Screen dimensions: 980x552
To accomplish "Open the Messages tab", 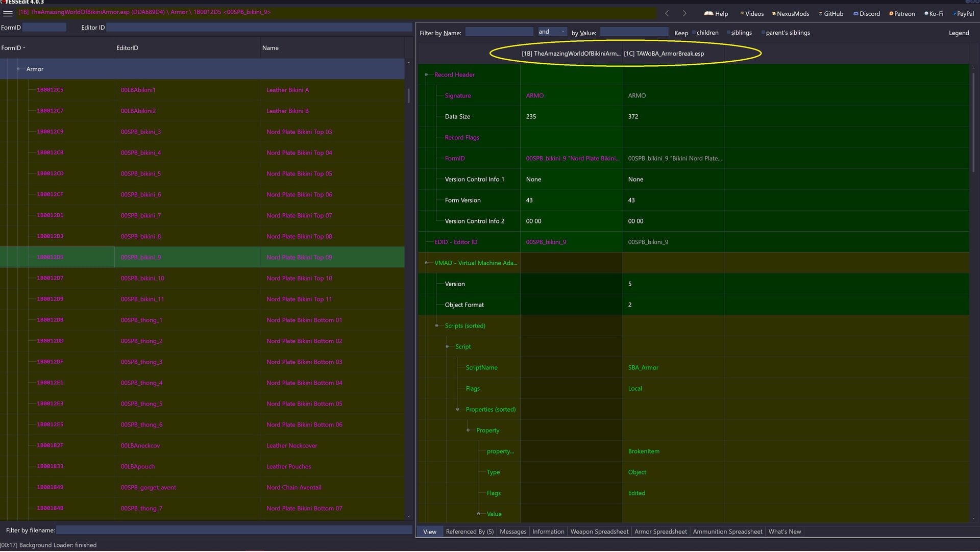I will (513, 532).
